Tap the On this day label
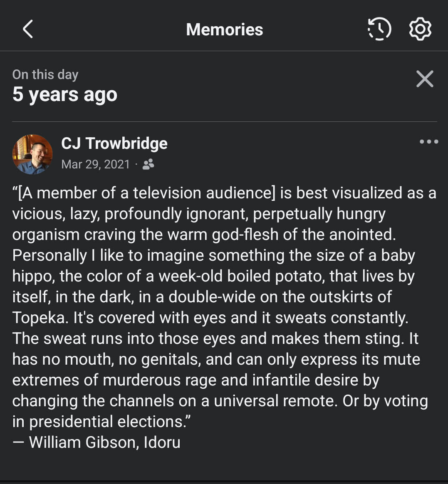Image resolution: width=448 pixels, height=484 pixels. point(45,74)
